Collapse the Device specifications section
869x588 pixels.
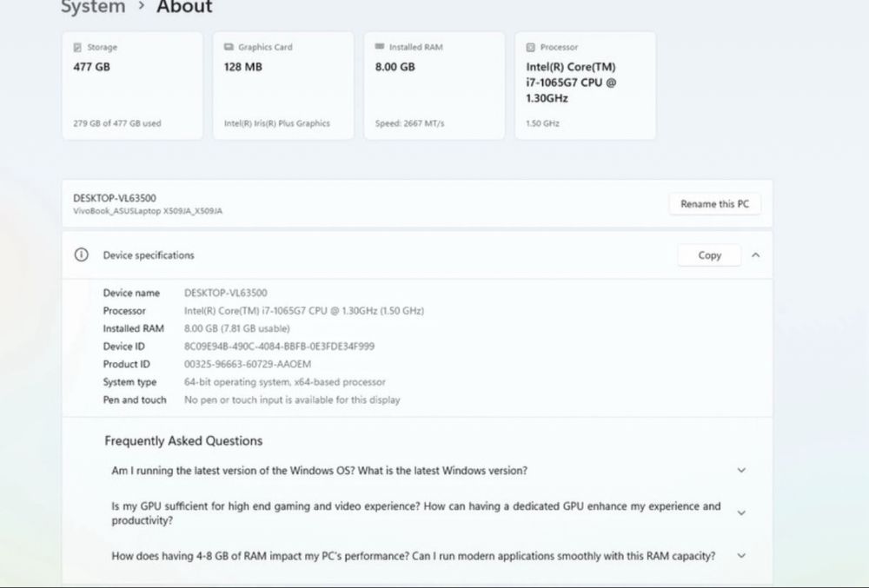pyautogui.click(x=755, y=255)
